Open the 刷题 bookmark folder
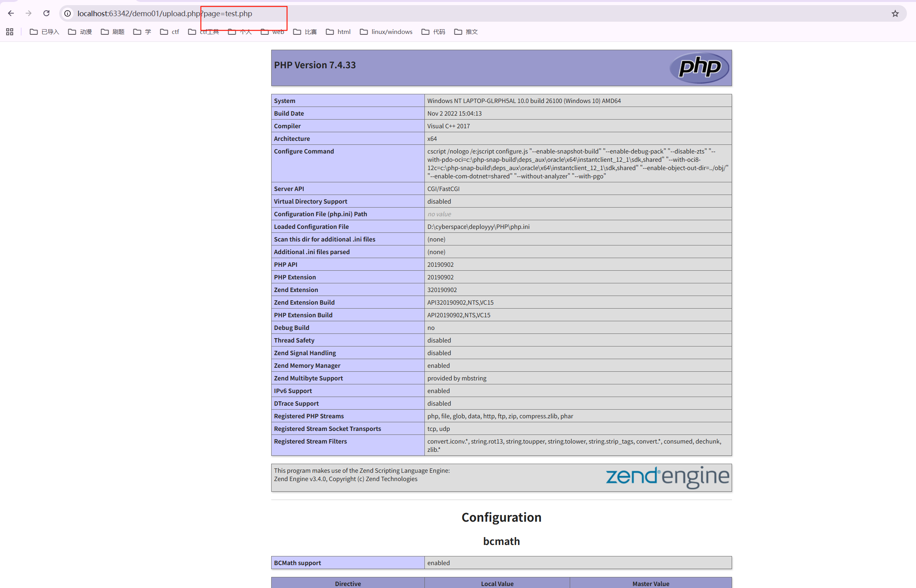Image resolution: width=916 pixels, height=588 pixels. click(x=113, y=32)
